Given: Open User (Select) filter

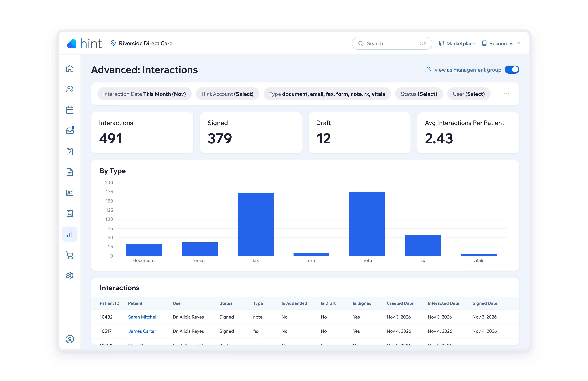Looking at the screenshot, I should point(469,94).
